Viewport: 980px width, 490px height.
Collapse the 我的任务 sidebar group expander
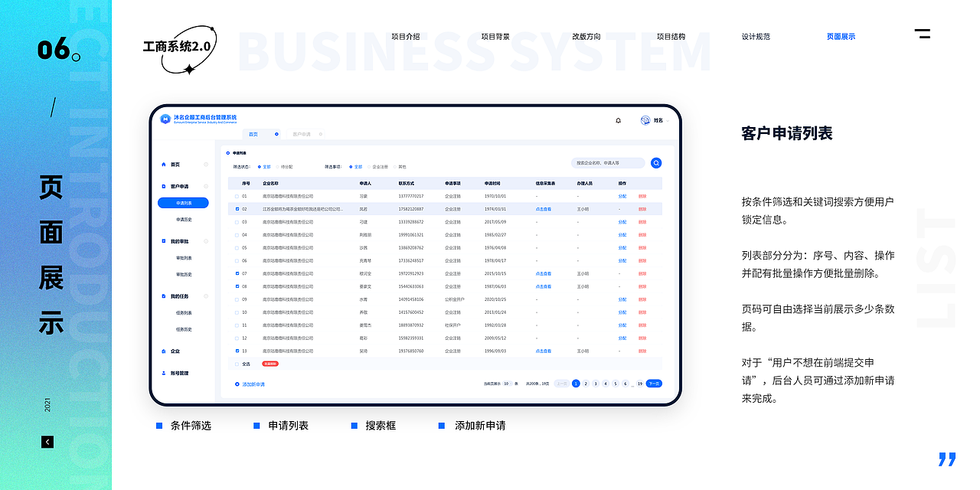[x=206, y=296]
